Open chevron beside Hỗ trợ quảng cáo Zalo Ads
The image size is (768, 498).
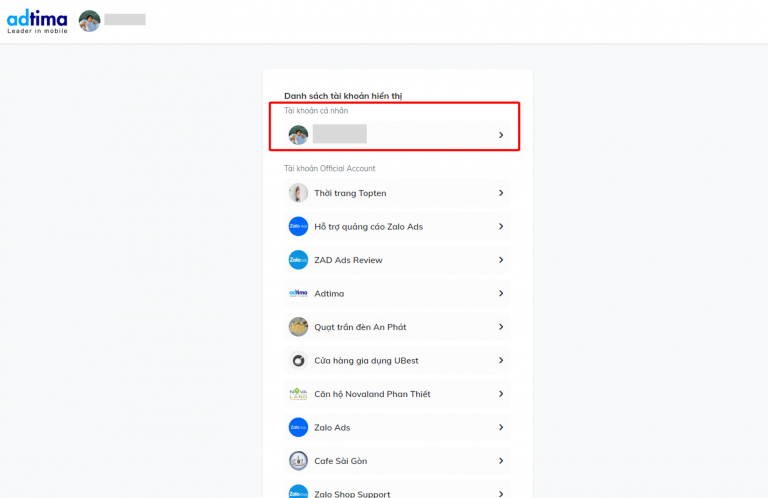coord(501,226)
